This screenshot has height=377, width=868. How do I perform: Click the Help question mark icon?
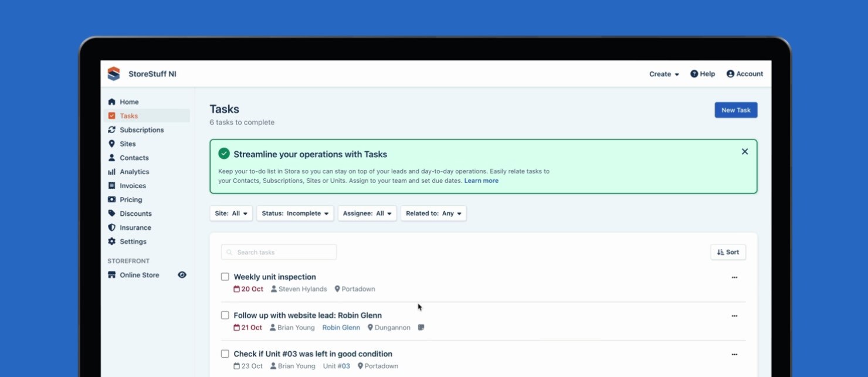pyautogui.click(x=694, y=74)
